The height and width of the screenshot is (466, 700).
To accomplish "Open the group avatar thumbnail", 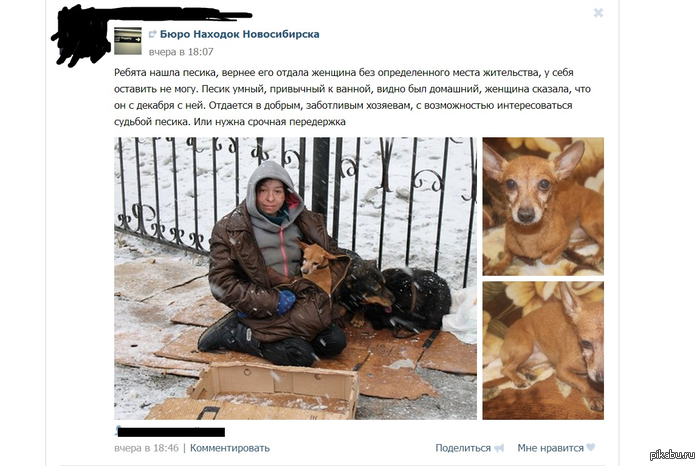I will click(128, 41).
